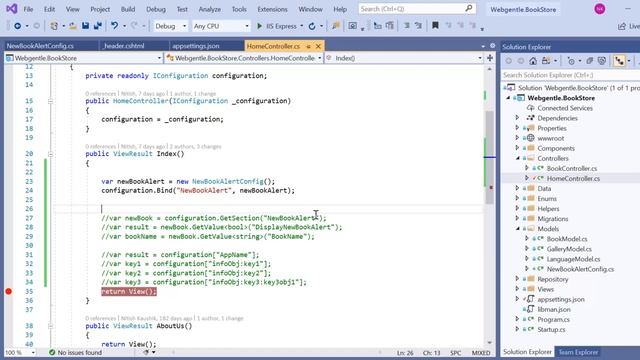Click the MIXED line endings status indicator
The height and width of the screenshot is (360, 640).
pyautogui.click(x=481, y=353)
